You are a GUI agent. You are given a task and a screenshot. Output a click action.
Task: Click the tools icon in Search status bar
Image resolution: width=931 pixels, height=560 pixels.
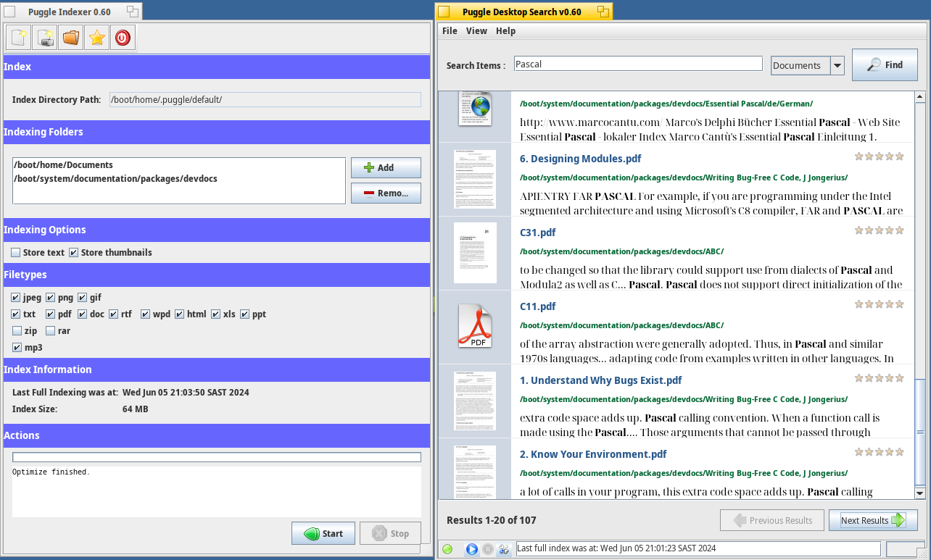click(504, 549)
